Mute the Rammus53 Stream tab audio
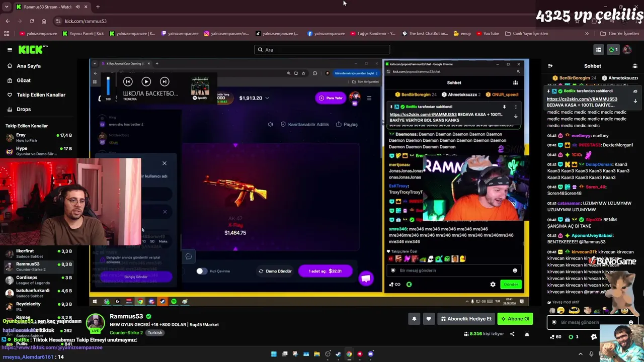 77,7
